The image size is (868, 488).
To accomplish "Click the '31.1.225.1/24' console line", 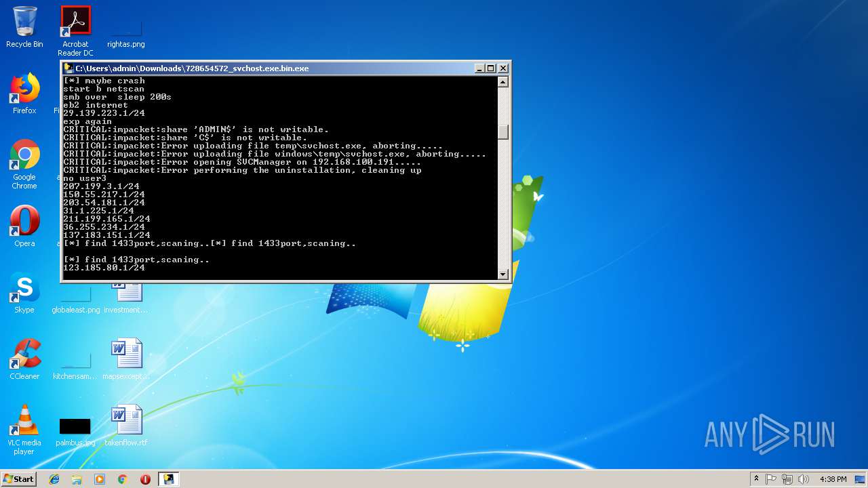I will pyautogui.click(x=98, y=211).
